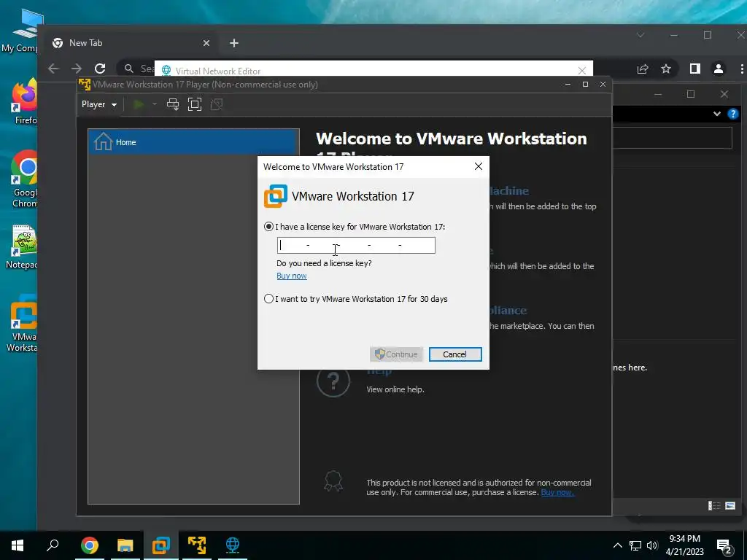The height and width of the screenshot is (560, 747).
Task: Click Chrome forward arrow
Action: [x=76, y=69]
